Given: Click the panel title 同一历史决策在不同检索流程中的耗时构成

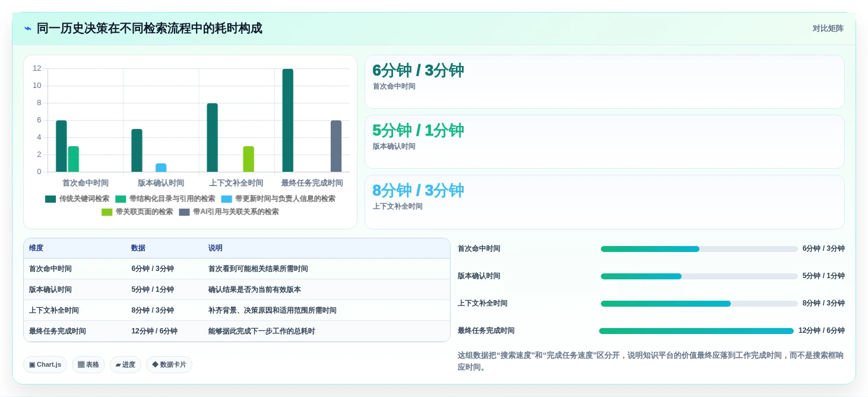Looking at the screenshot, I should point(150,29).
